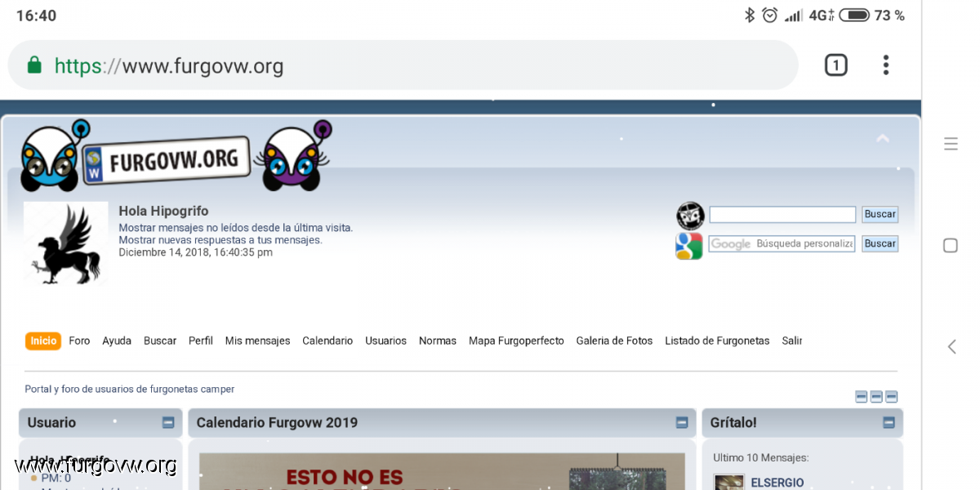Click the purple van mascot logo
The image size is (980, 490).
click(295, 154)
